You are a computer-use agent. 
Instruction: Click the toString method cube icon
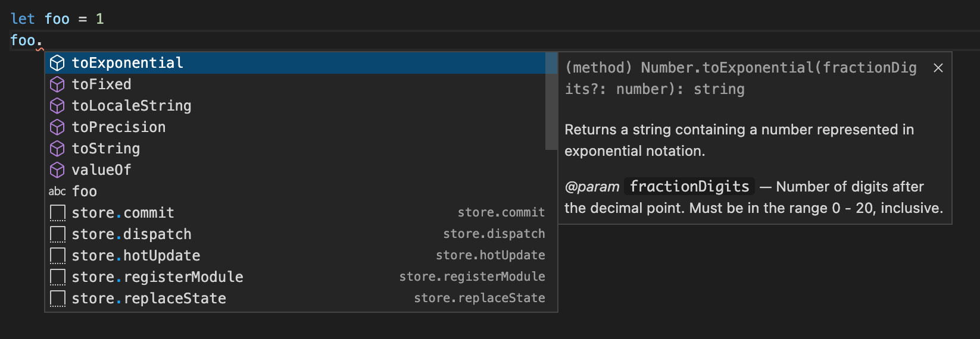57,149
